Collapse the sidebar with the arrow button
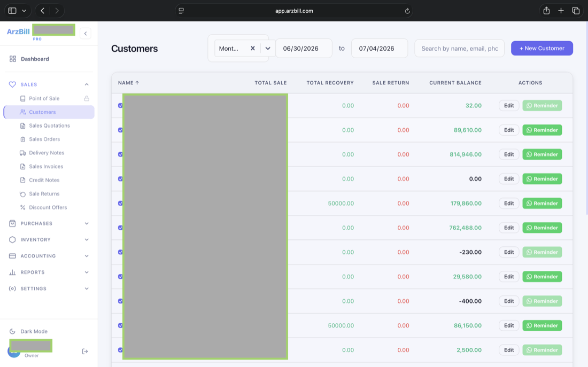Viewport: 588px width, 367px height. click(86, 33)
